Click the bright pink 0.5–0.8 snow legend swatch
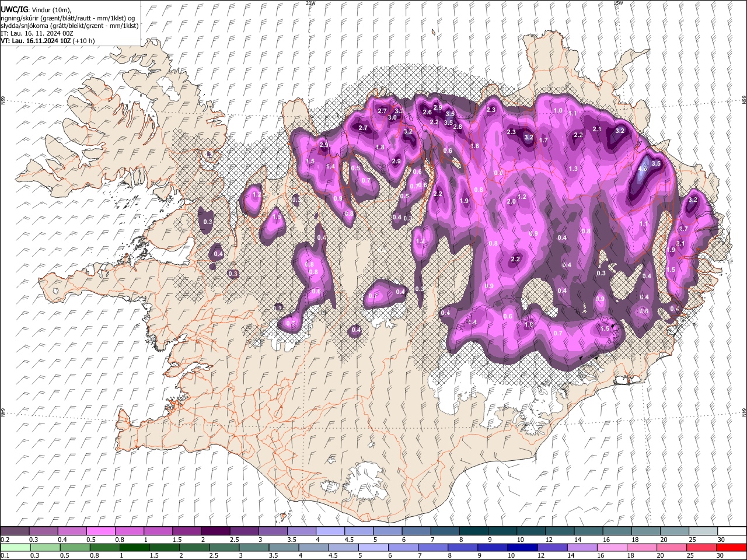 [100, 531]
